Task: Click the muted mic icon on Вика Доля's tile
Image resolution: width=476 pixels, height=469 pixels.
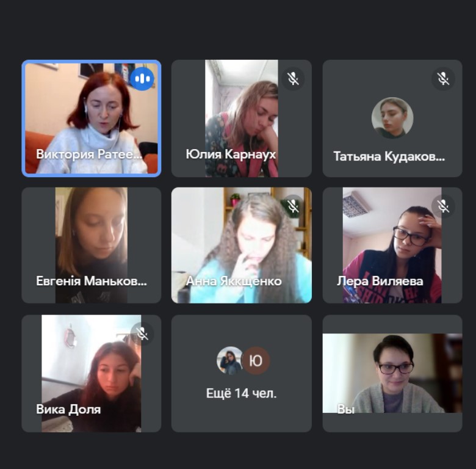Action: pos(142,334)
